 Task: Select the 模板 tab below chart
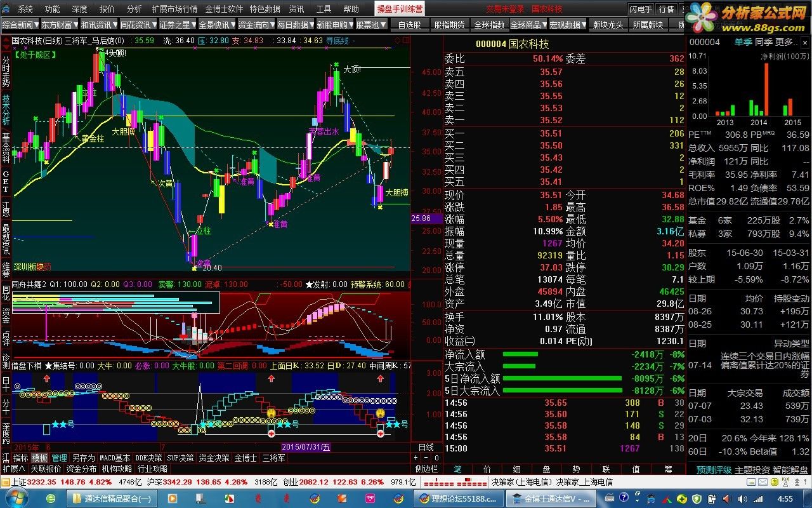point(40,457)
